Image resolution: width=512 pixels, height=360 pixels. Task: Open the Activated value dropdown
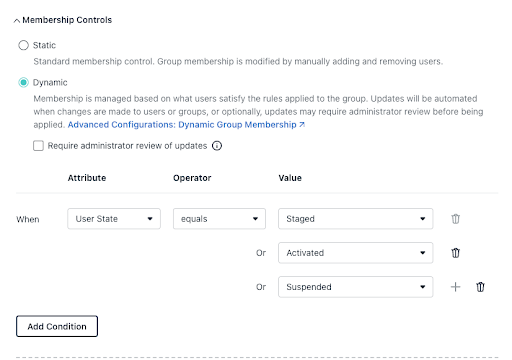[356, 253]
